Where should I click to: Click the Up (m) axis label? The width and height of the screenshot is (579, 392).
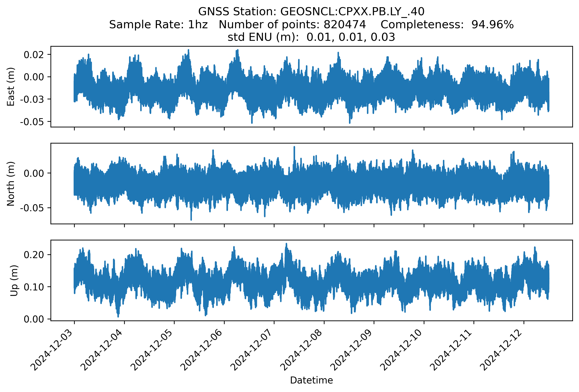click(14, 281)
